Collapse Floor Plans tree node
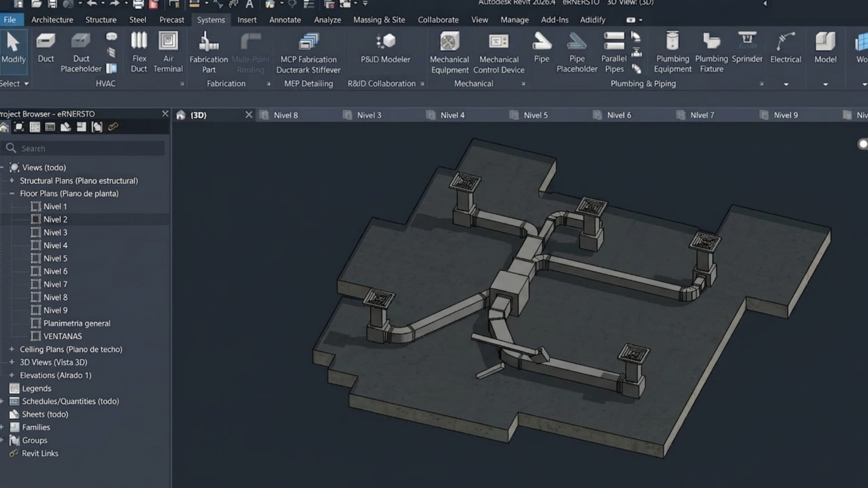The image size is (868, 488). pyautogui.click(x=12, y=193)
